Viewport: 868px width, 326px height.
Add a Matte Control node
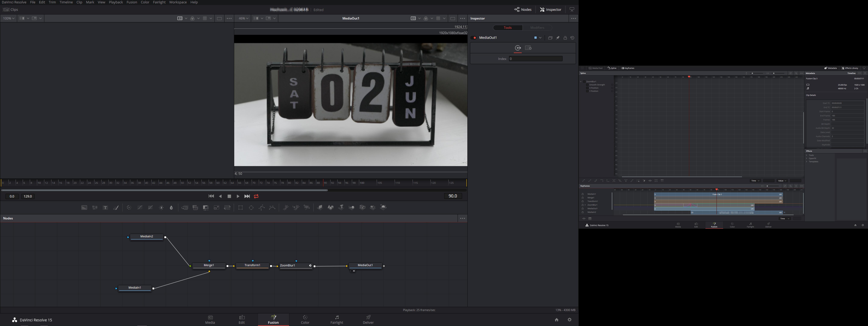pos(206,208)
